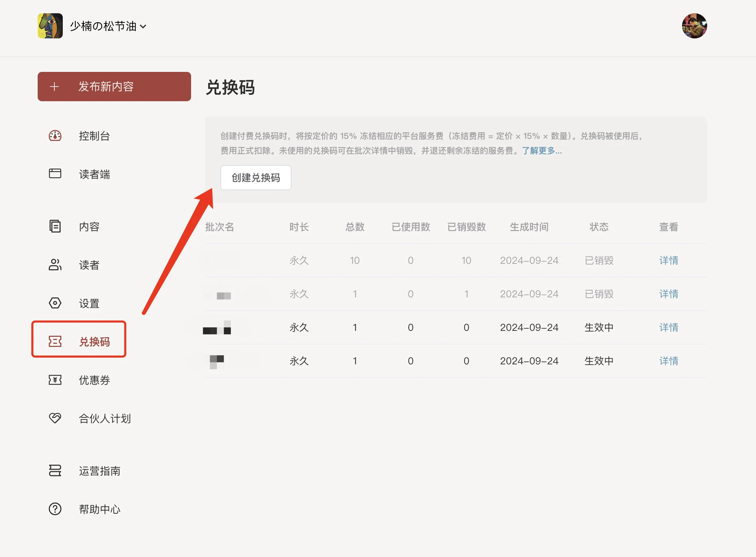Expand the 少楠の松节油 workspace dropdown
Screen dimensions: 756x557
pos(143,27)
